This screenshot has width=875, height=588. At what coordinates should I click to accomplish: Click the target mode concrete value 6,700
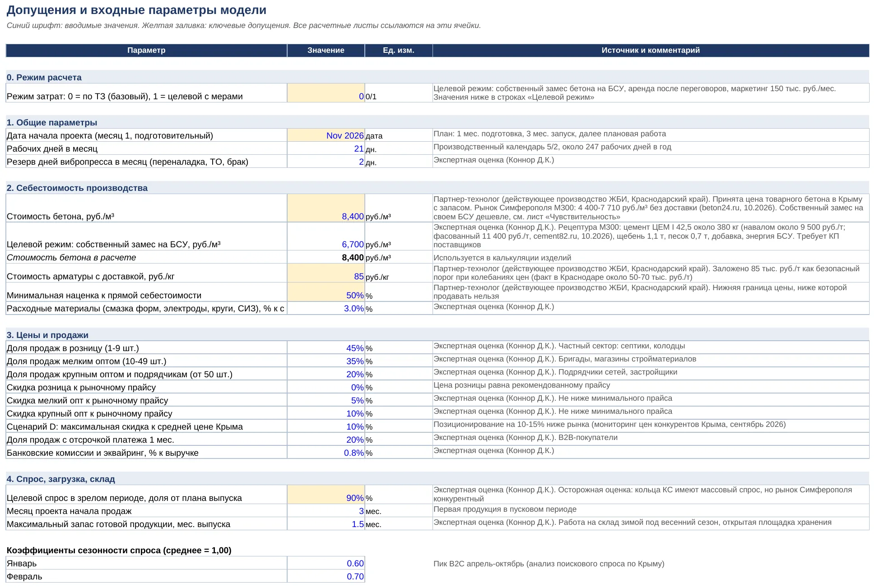[326, 236]
